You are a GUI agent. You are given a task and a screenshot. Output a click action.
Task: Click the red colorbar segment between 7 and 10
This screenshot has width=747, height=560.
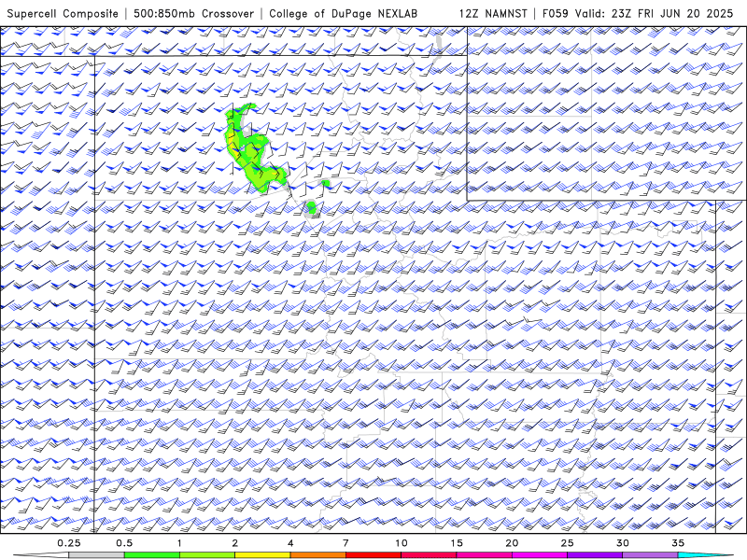point(373,555)
